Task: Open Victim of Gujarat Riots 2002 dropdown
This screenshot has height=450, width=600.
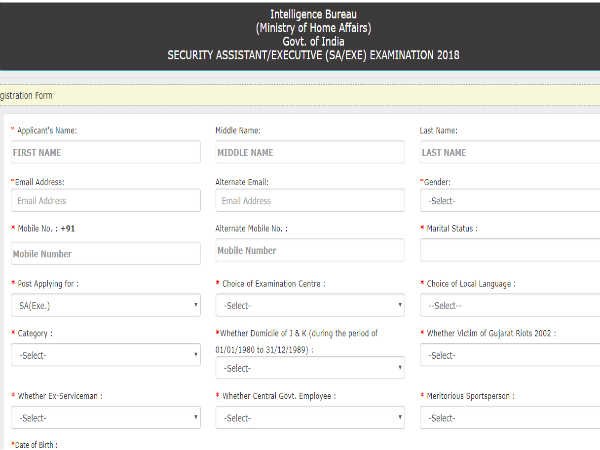Action: [510, 355]
